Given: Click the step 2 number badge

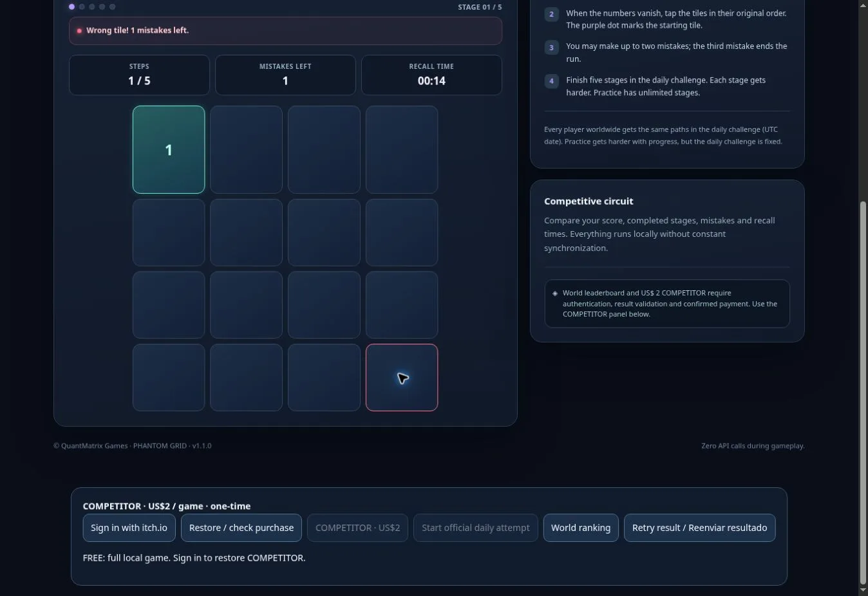Looking at the screenshot, I should pos(551,14).
